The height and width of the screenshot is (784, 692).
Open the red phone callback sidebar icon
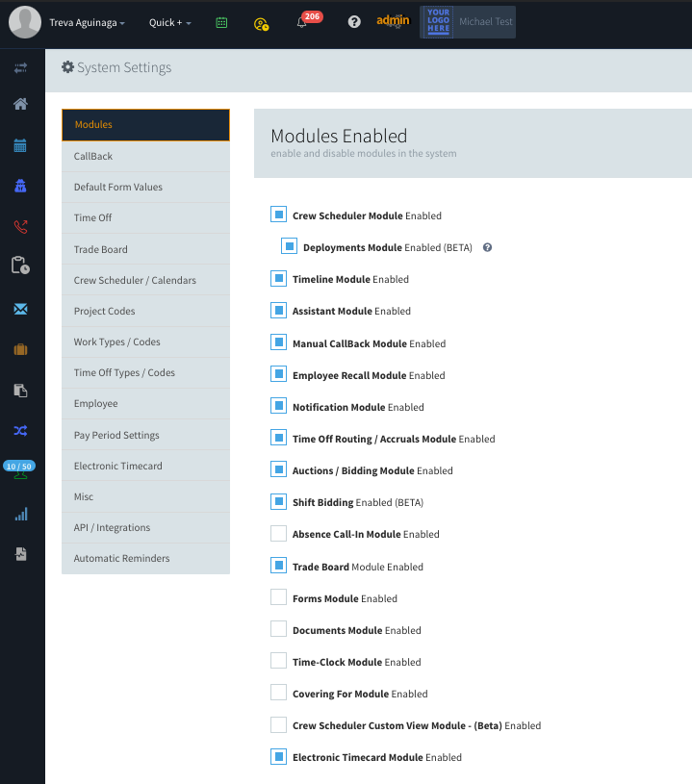tap(20, 226)
